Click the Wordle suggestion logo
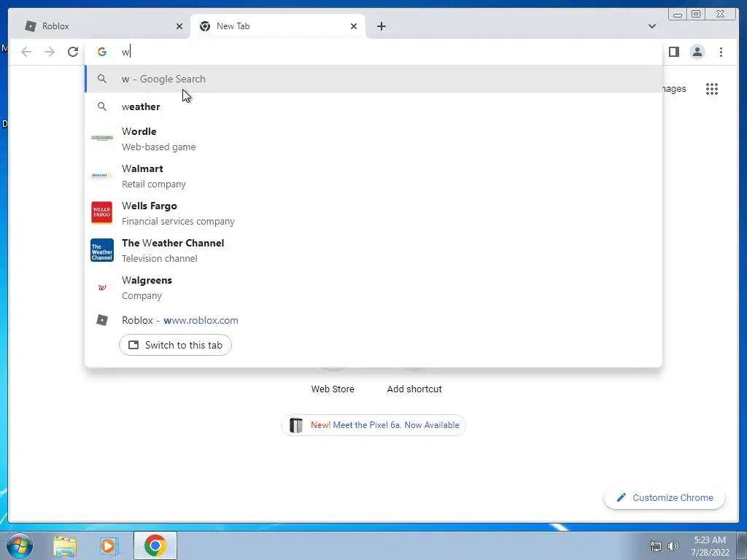747x560 pixels. click(102, 138)
